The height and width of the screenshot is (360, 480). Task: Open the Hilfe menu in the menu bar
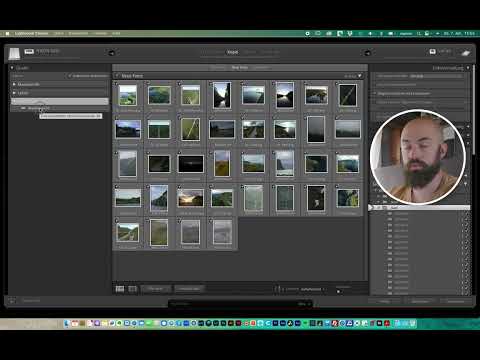[x=116, y=33]
